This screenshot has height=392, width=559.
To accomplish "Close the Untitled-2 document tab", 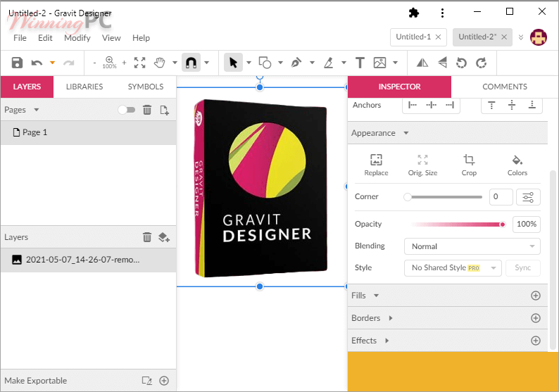I will 504,37.
